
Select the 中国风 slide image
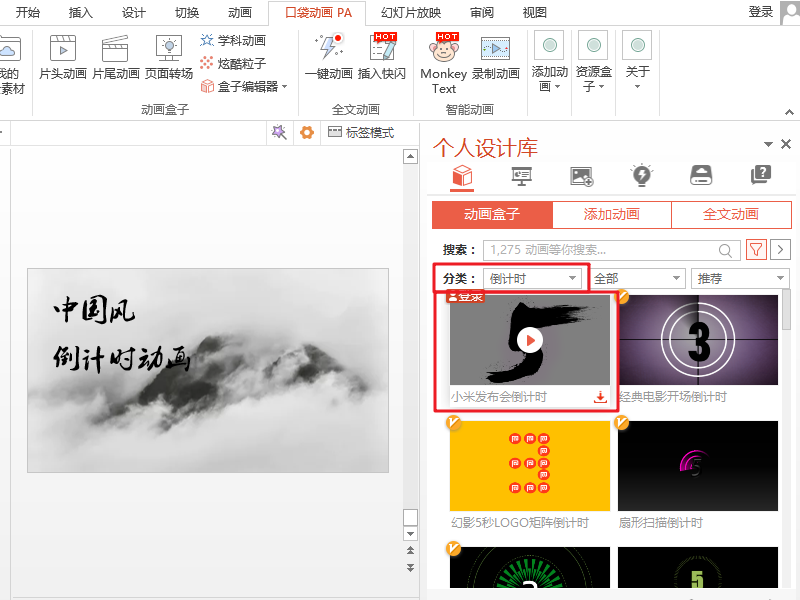pos(208,370)
